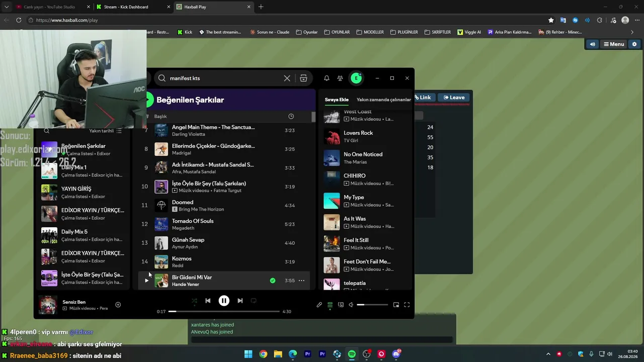
Task: Open Spotify notifications bell
Action: click(327, 78)
